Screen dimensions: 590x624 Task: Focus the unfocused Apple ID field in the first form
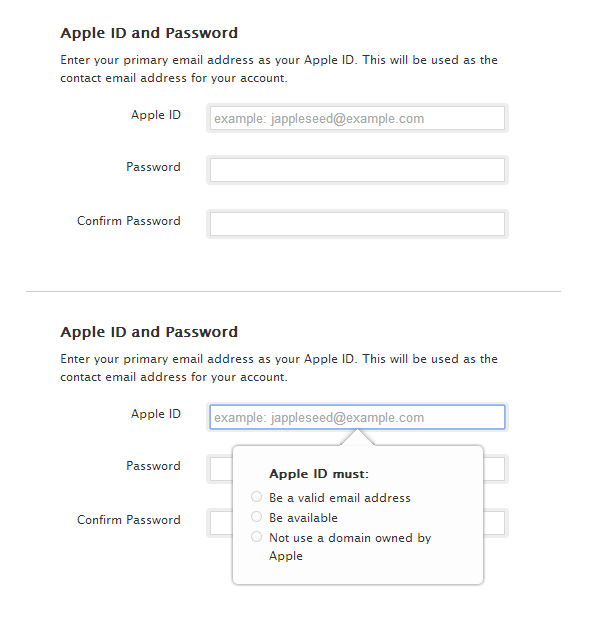click(x=357, y=118)
